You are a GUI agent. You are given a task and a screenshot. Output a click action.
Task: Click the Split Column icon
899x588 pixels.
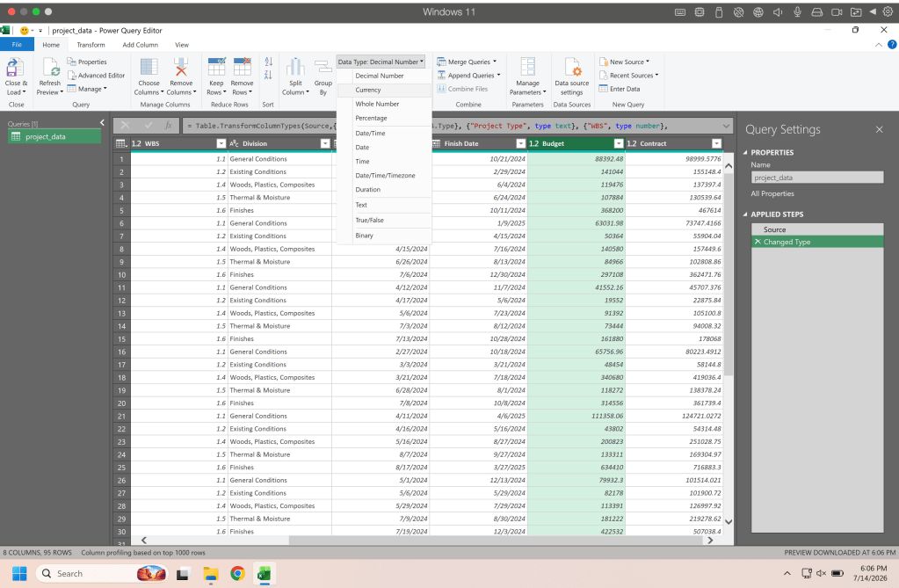pos(295,67)
